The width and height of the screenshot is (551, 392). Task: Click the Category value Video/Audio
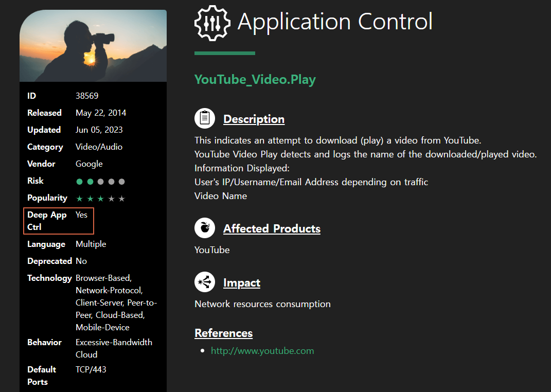(99, 147)
